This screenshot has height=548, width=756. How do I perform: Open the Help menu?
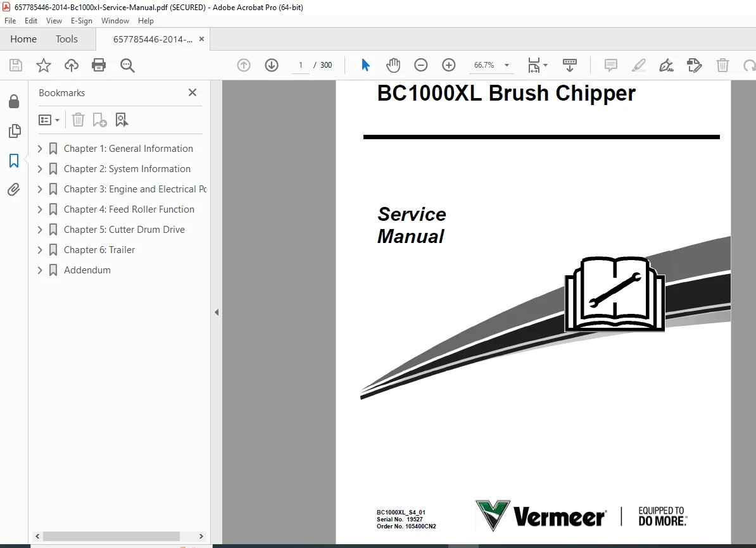[146, 21]
